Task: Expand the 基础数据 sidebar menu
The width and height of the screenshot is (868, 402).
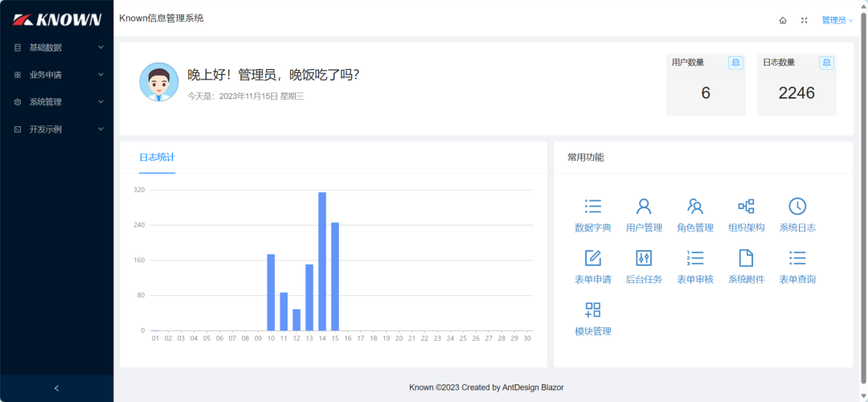Action: [x=56, y=47]
